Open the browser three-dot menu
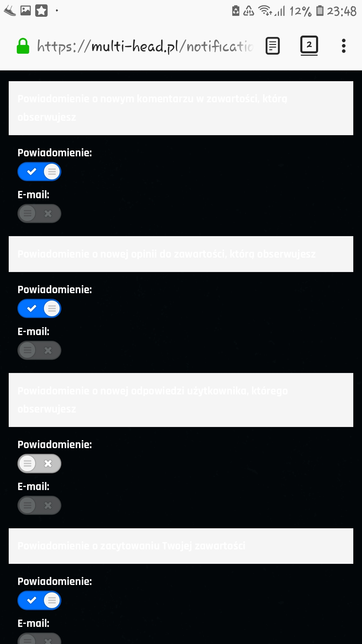362x644 pixels. [x=344, y=46]
